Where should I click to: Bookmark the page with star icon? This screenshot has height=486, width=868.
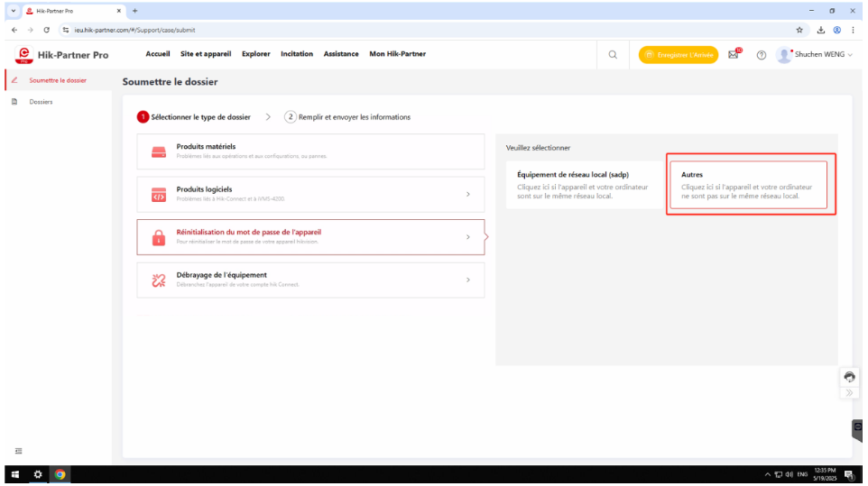tap(799, 30)
